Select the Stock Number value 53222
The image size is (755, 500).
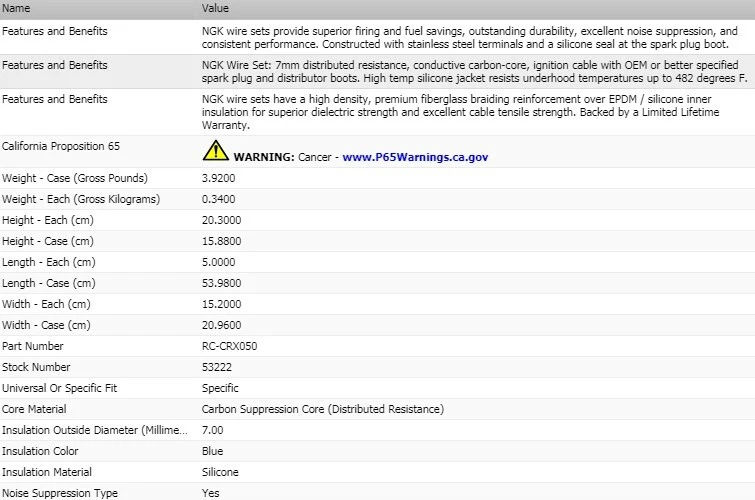(x=217, y=367)
